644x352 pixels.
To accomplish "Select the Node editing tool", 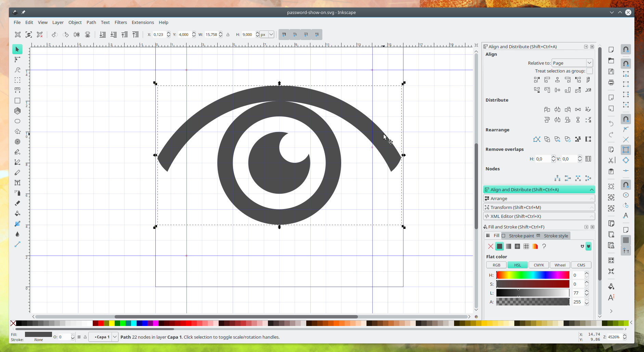I will 17,60.
